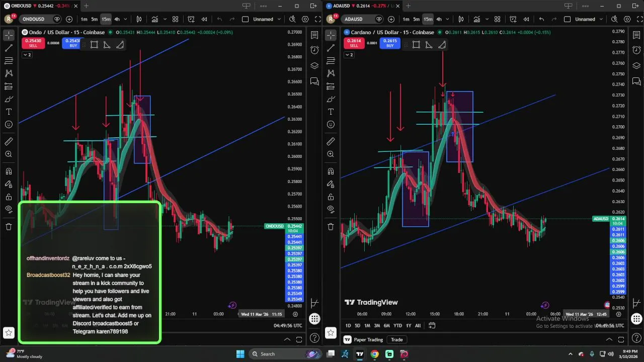Open the Fibonacci tools in ADAUSD left sidebar
Viewport: 644px width, 362px height.
pyautogui.click(x=331, y=61)
